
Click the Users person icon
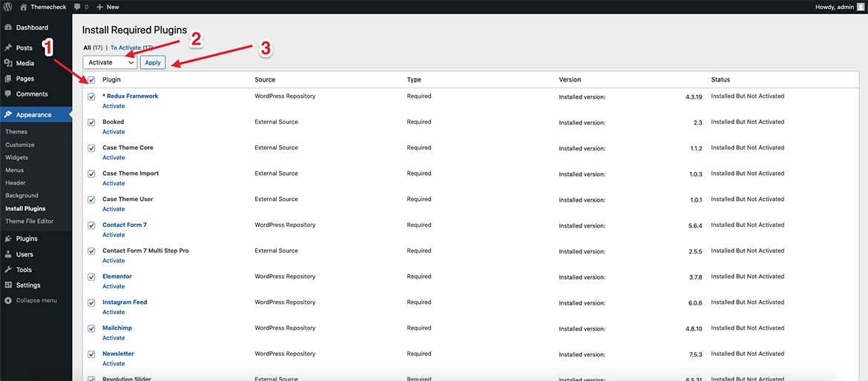[x=8, y=254]
